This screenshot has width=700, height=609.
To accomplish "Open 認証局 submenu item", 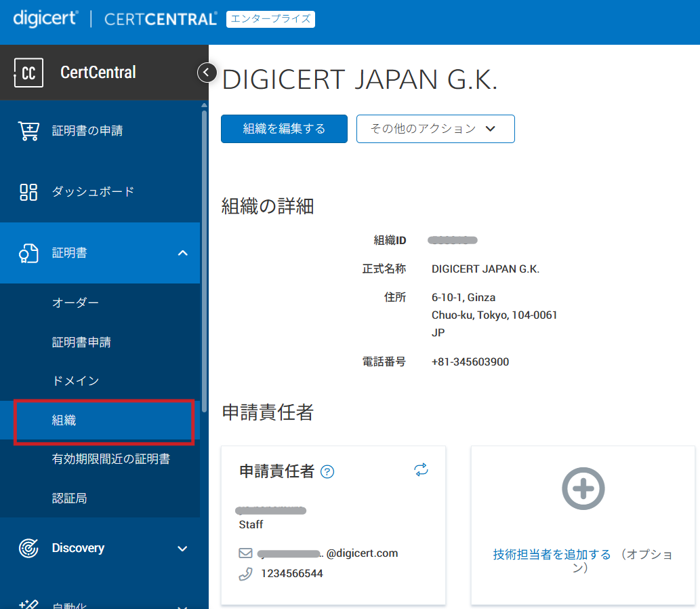I will (100, 498).
